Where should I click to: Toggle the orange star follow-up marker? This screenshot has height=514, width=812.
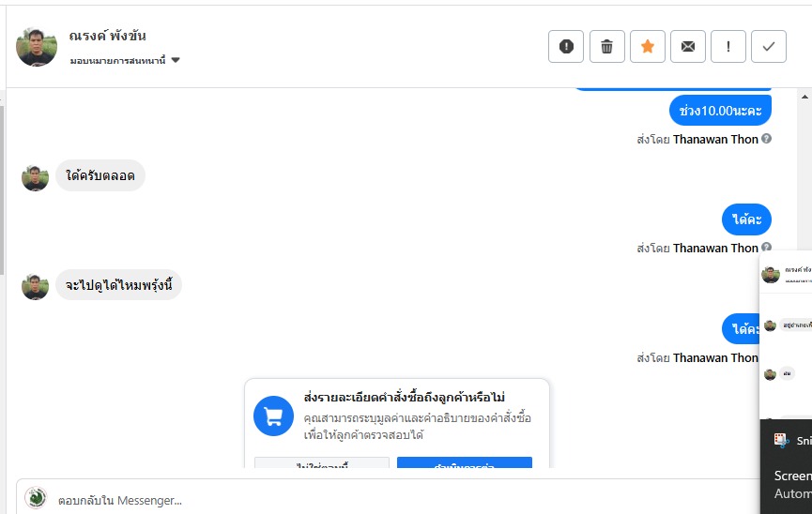[647, 46]
